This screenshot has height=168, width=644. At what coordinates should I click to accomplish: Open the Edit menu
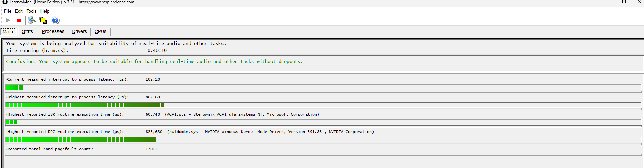(x=19, y=11)
